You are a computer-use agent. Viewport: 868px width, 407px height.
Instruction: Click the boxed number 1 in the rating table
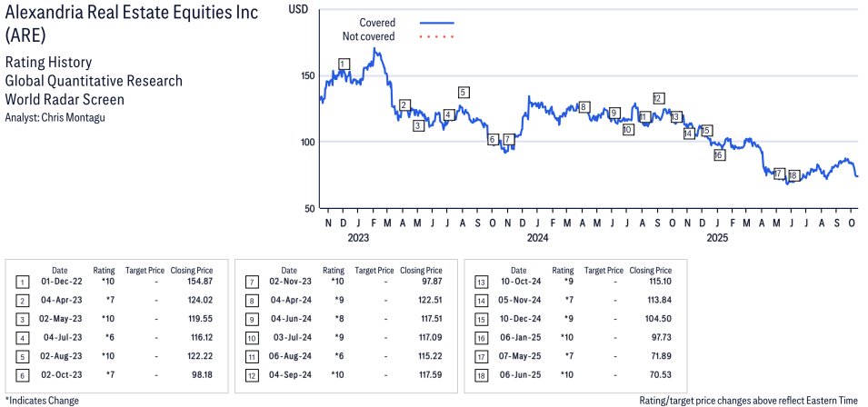pos(20,283)
